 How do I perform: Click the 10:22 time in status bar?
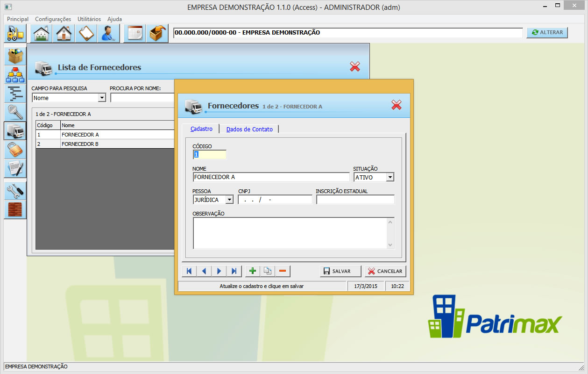(397, 286)
